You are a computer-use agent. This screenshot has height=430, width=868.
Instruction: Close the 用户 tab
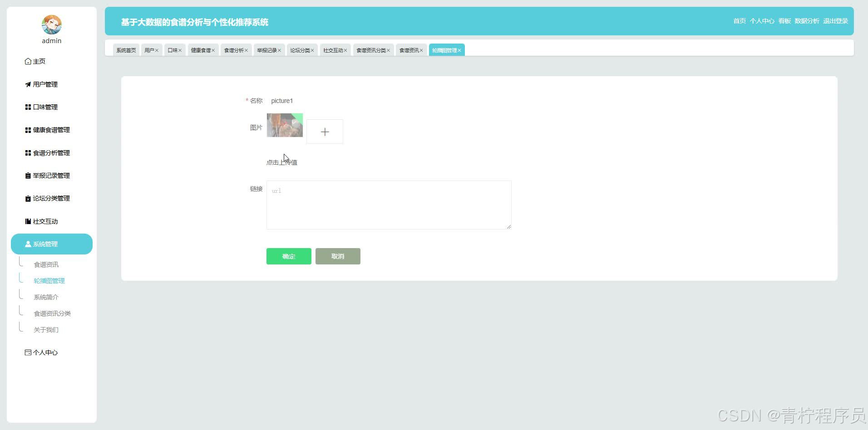tap(157, 50)
